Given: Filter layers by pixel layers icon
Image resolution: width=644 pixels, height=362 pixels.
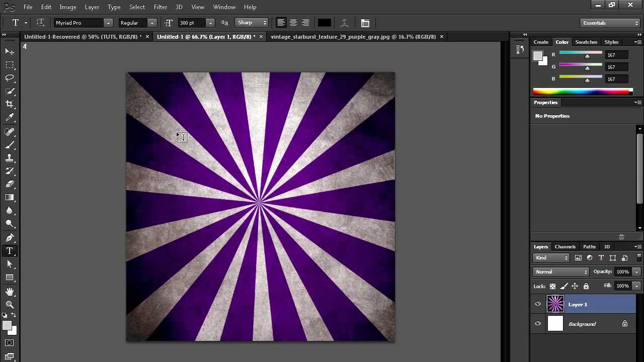Looking at the screenshot, I should [578, 258].
